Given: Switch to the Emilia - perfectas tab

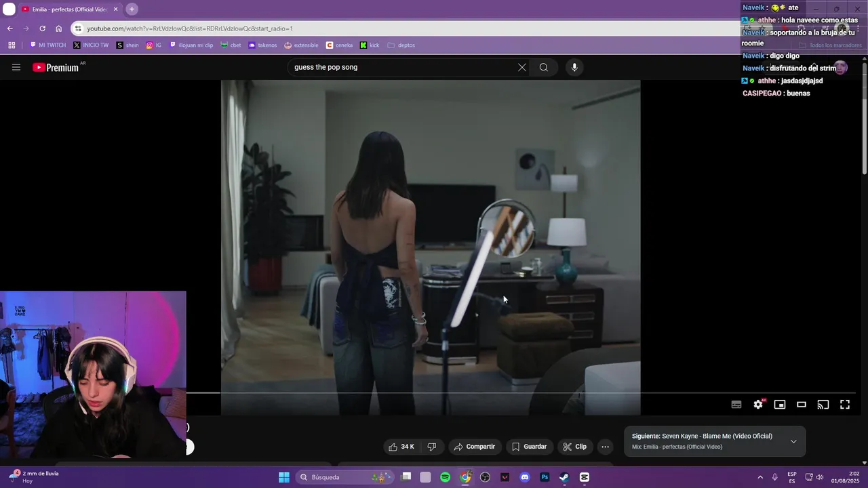Looking at the screenshot, I should pyautogui.click(x=68, y=9).
